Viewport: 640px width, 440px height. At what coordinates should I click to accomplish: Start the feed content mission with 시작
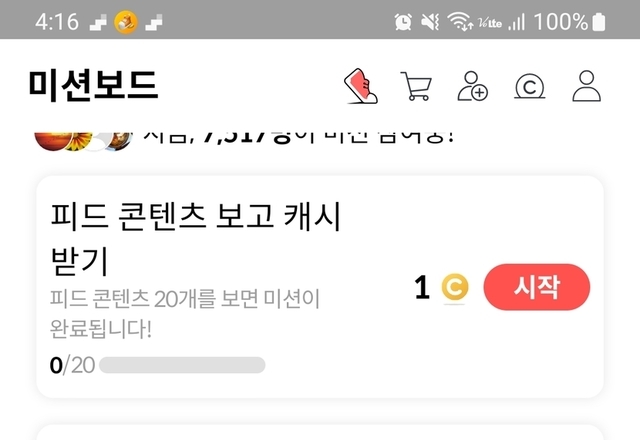(x=536, y=287)
